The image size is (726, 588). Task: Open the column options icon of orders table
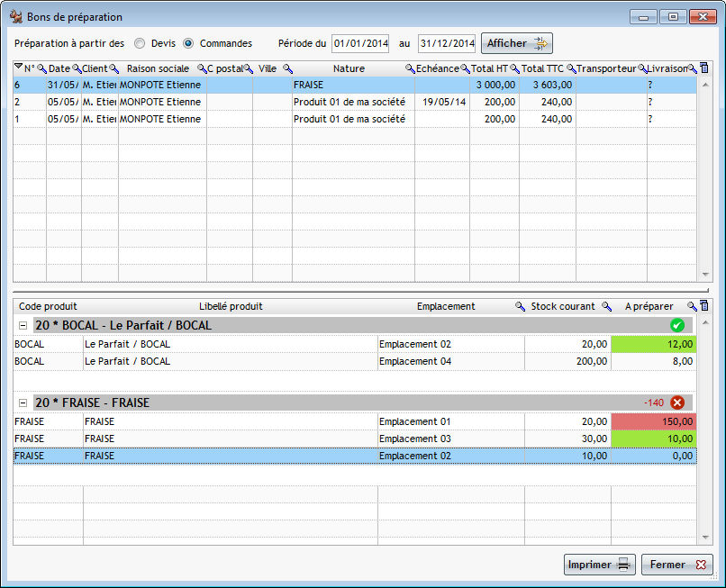pos(704,68)
